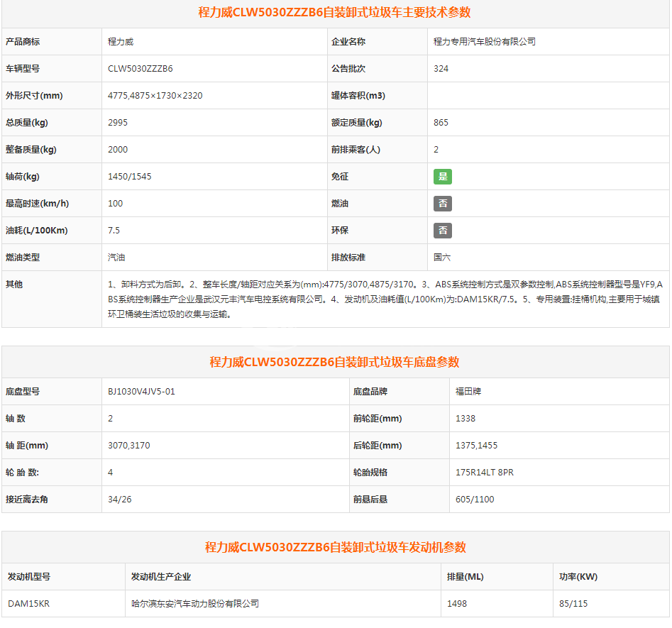Click the 整备质量 value 2000
The width and height of the screenshot is (672, 628).
[117, 150]
